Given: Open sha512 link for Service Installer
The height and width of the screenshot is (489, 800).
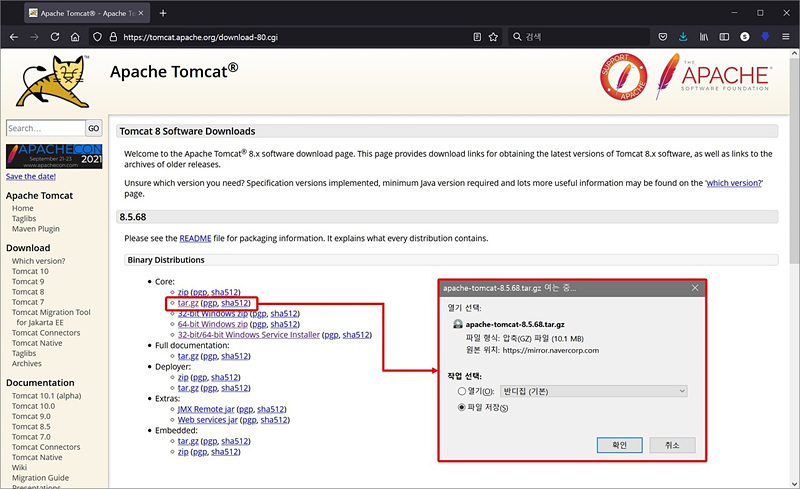Looking at the screenshot, I should [x=356, y=335].
